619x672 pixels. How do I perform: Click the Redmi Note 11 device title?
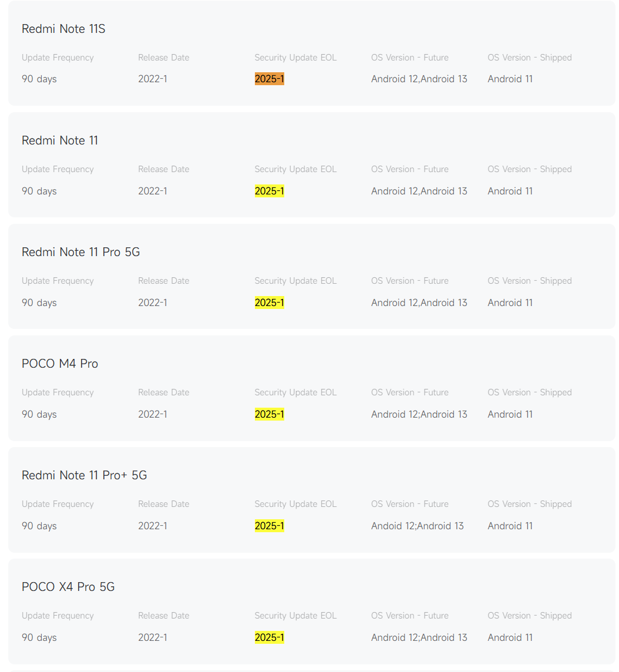tap(60, 140)
